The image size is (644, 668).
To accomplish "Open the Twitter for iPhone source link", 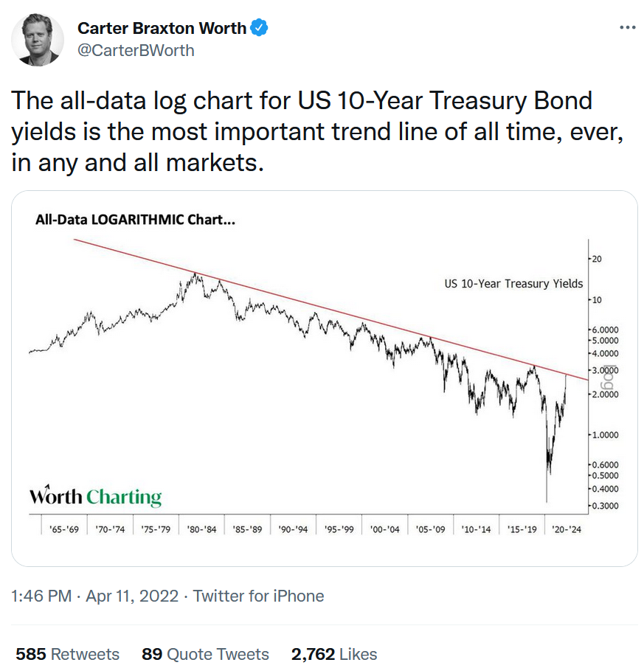I will [x=258, y=596].
